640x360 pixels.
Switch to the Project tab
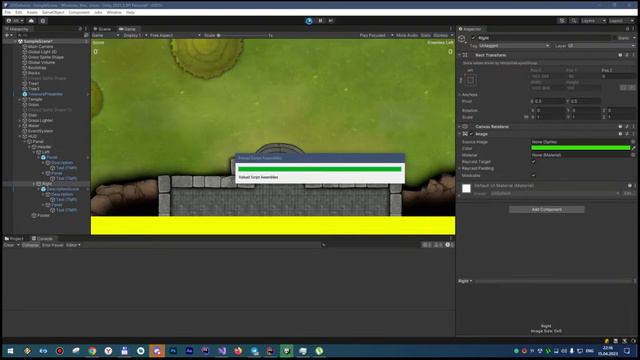(14, 238)
